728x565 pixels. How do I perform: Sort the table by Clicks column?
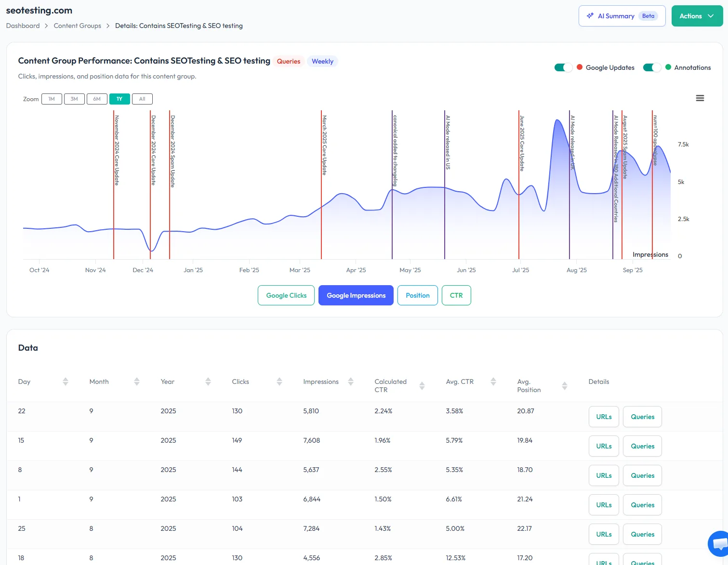coord(279,381)
